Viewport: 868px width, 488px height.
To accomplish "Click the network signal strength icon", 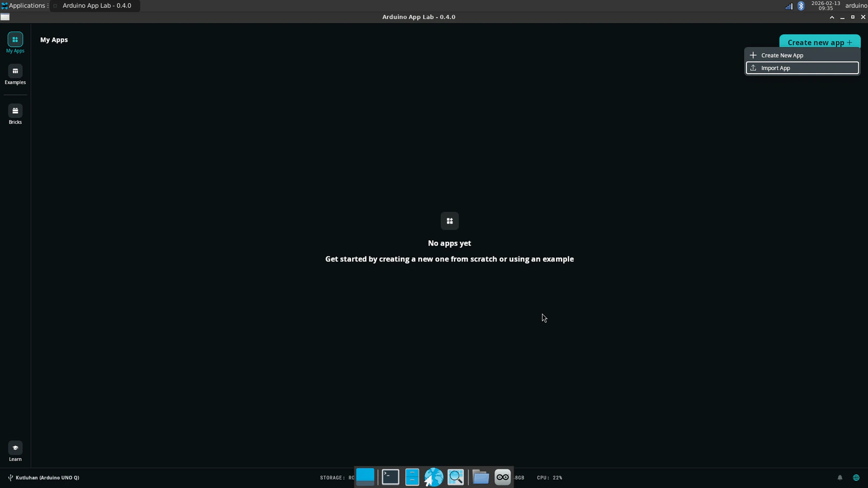I will pyautogui.click(x=789, y=6).
